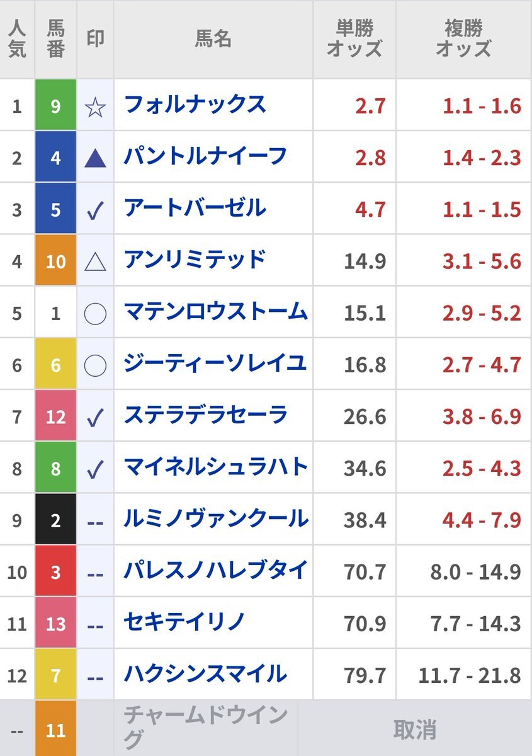The image size is (532, 756).
Task: Set a mark for セキテイリノ
Action: click(x=95, y=624)
